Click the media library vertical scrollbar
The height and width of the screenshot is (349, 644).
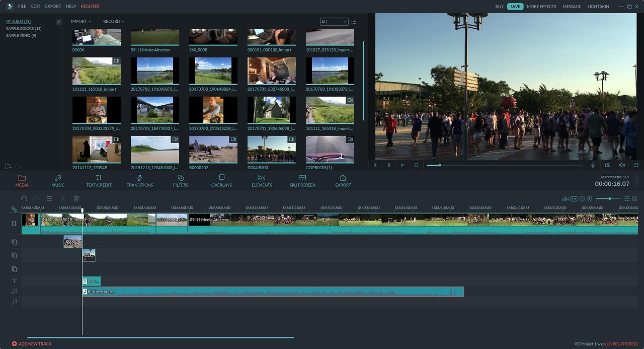point(364,81)
